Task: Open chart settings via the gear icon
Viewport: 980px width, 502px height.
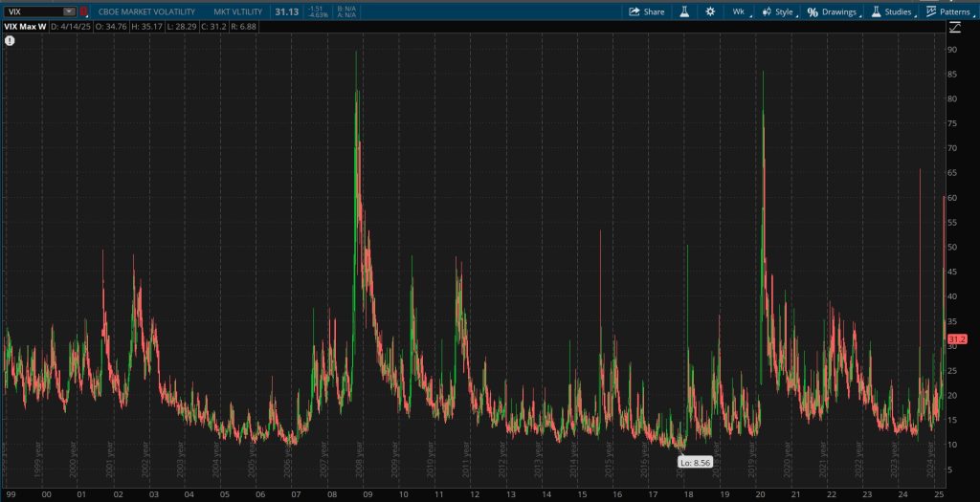Action: 710,11
